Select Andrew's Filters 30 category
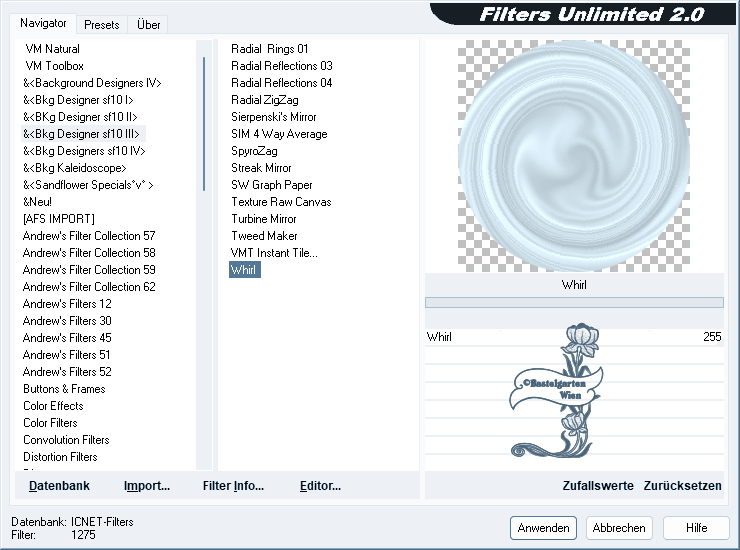Image resolution: width=740 pixels, height=550 pixels. [x=67, y=321]
